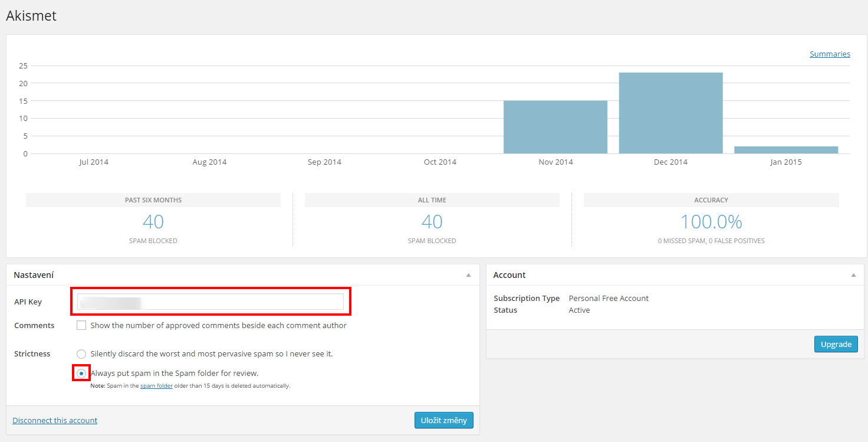Screen dimensions: 868x442
Task: Click the Personal Free Account text
Action: coord(609,298)
